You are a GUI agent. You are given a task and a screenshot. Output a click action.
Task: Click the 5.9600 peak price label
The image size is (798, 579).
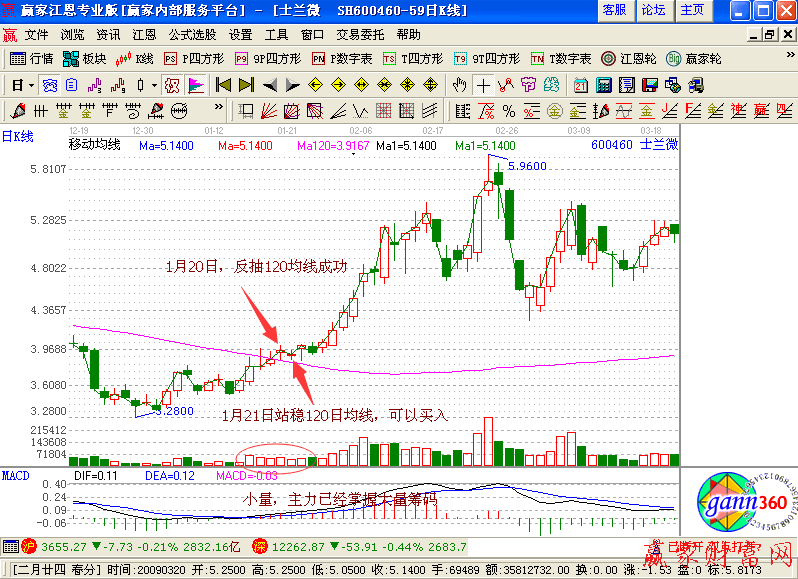point(527,166)
